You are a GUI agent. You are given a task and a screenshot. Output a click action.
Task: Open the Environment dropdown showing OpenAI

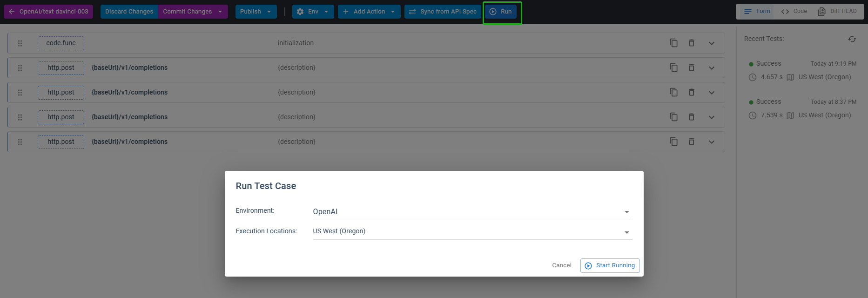point(472,211)
